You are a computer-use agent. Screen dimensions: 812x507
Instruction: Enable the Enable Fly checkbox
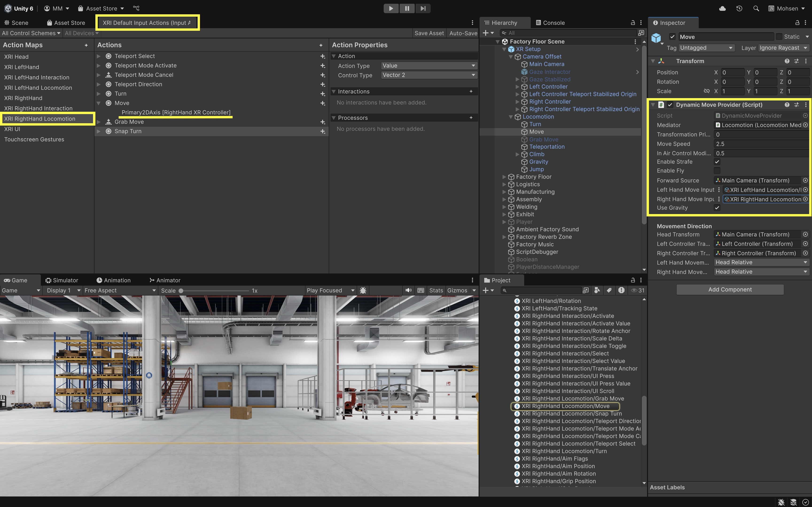[717, 171]
